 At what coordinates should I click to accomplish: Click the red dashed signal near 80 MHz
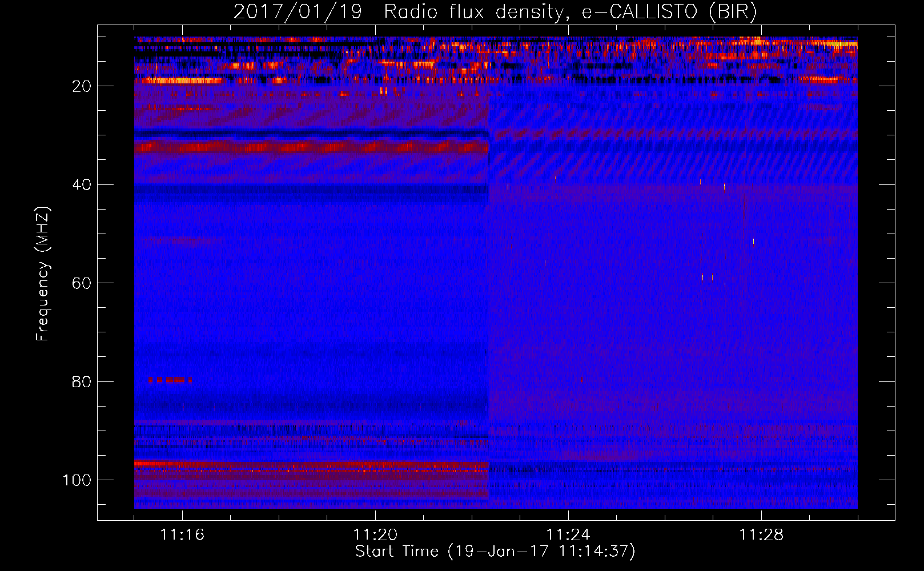click(x=170, y=380)
